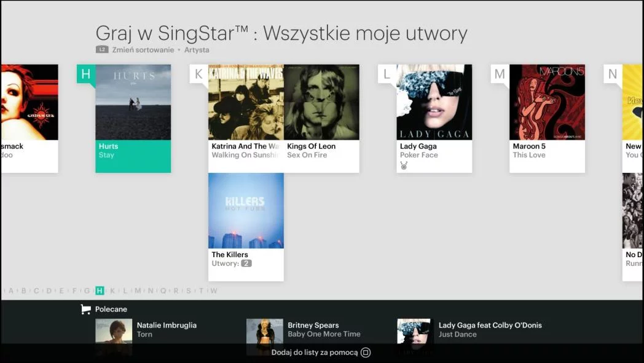Jump to letter D in alphabet index
Image resolution: width=644 pixels, height=363 pixels.
coord(49,290)
